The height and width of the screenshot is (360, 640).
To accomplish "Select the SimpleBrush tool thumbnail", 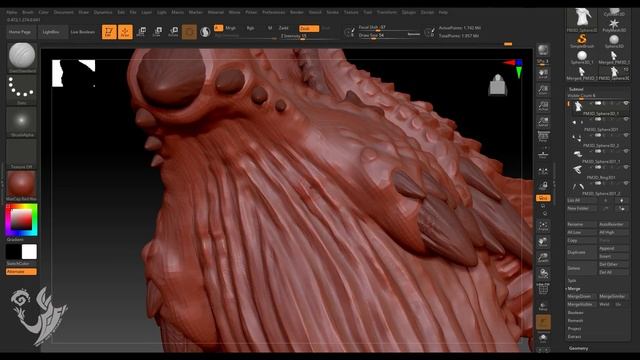I will pos(582,41).
